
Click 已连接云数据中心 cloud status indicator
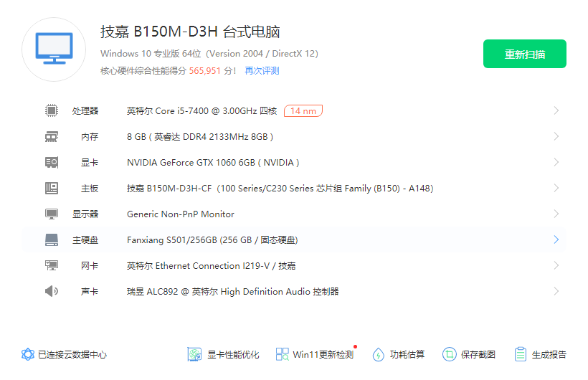coord(64,354)
